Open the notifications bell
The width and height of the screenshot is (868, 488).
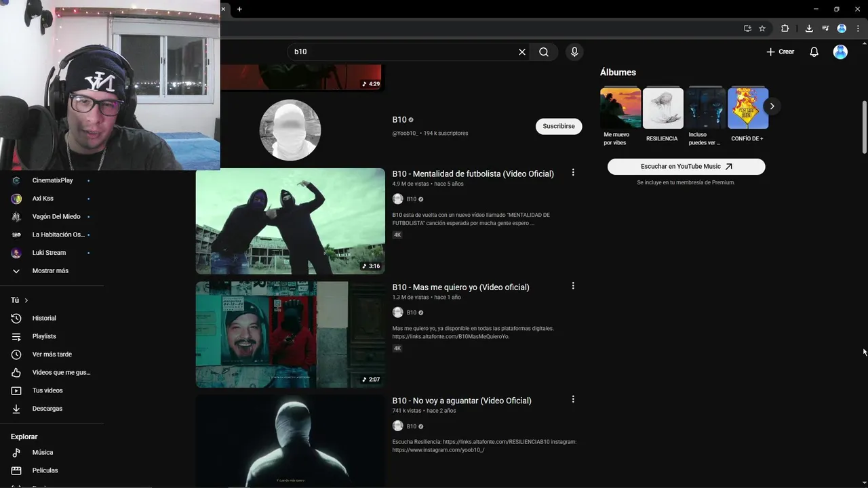pyautogui.click(x=814, y=52)
